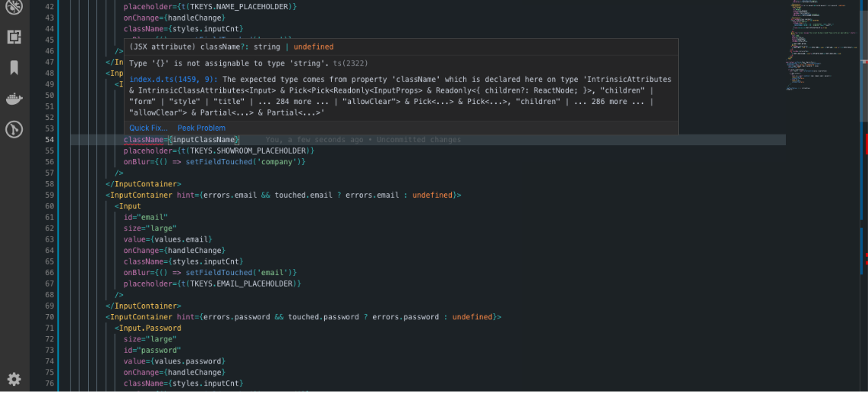Click the Quick Fix... link in hover popup
Image resolution: width=868 pixels, height=393 pixels.
pos(148,128)
